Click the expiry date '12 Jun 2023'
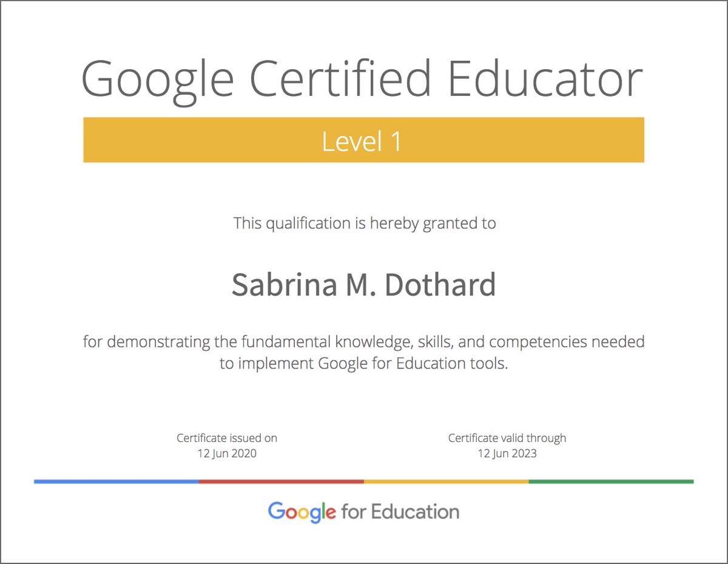728x564 pixels. pos(507,454)
